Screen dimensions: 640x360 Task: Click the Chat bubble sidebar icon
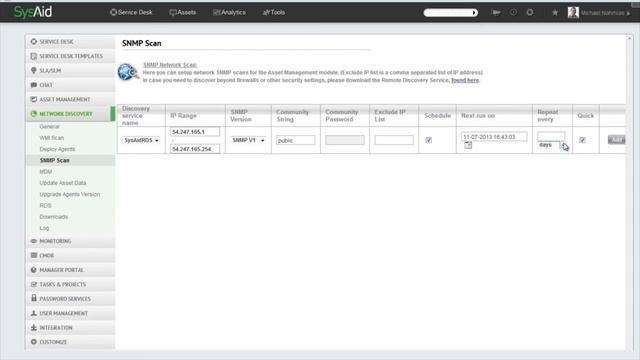coord(33,85)
